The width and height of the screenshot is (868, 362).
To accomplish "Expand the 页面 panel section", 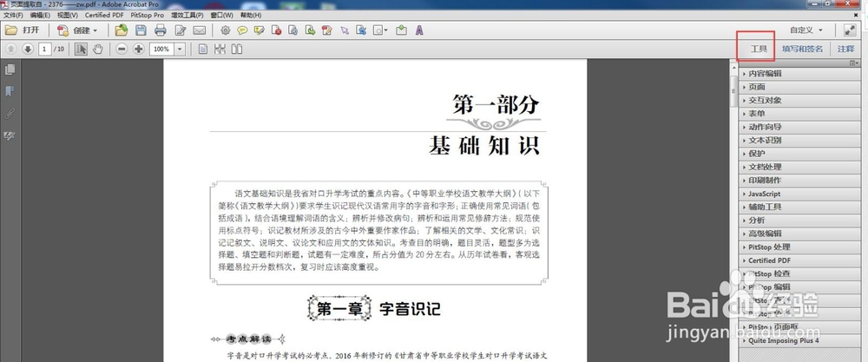I will pos(800,87).
